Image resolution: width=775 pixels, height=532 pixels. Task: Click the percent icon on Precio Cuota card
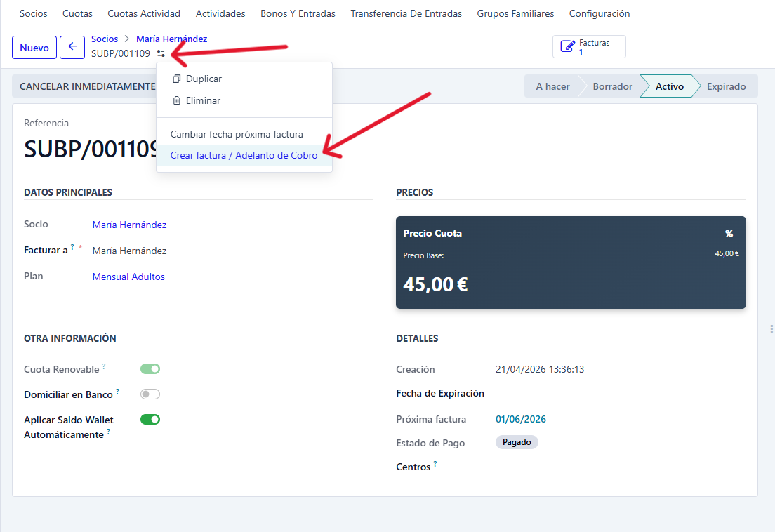coord(729,234)
